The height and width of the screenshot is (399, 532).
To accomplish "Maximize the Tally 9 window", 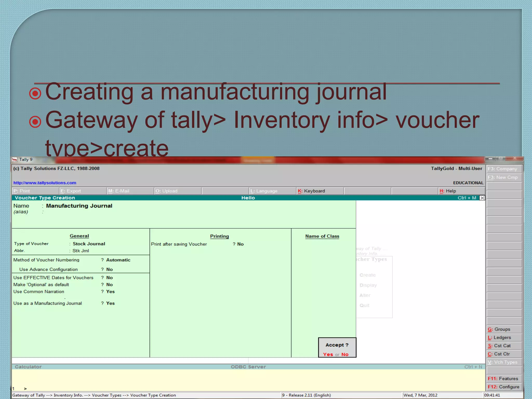I will click(x=501, y=158).
